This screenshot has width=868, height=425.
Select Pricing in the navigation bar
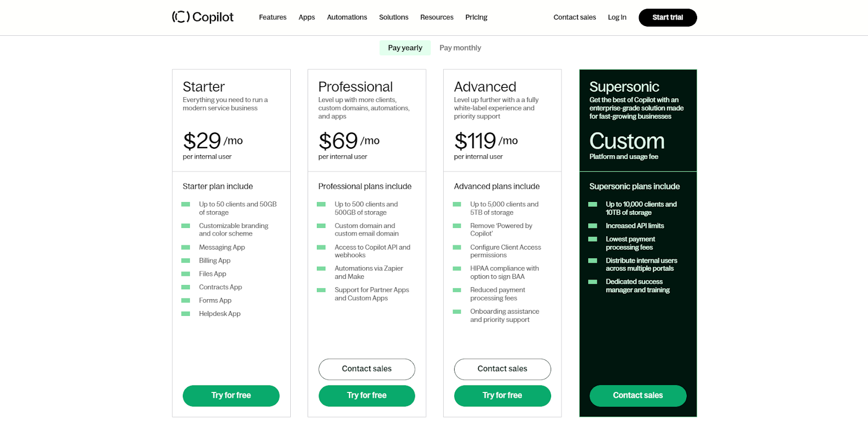(x=476, y=17)
